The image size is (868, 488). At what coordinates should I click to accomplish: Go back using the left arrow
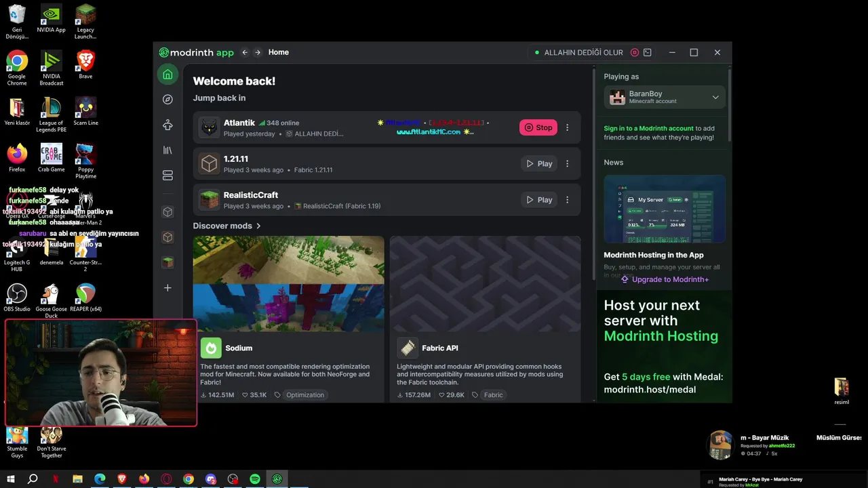click(245, 52)
